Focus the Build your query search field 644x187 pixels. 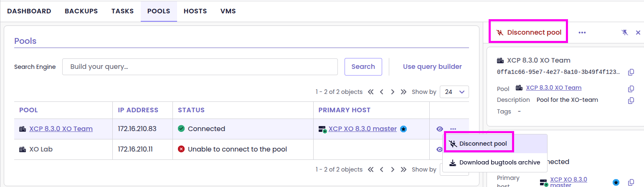(200, 67)
